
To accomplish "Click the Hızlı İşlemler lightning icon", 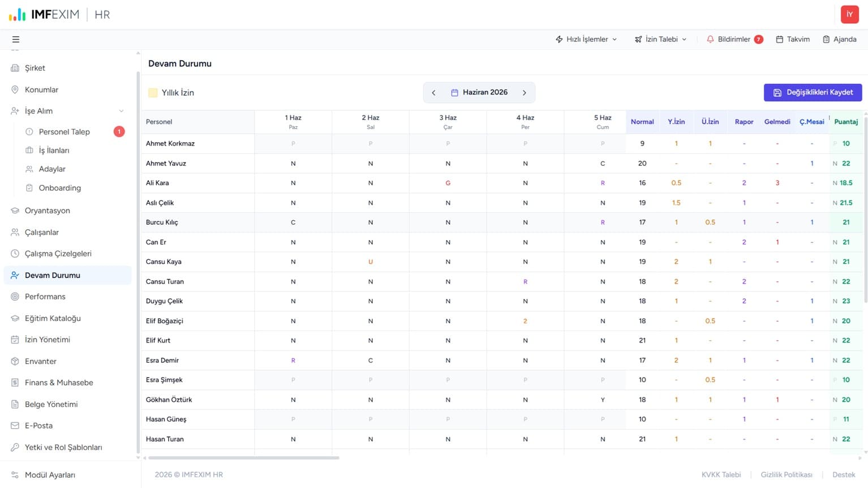I will [x=559, y=40].
